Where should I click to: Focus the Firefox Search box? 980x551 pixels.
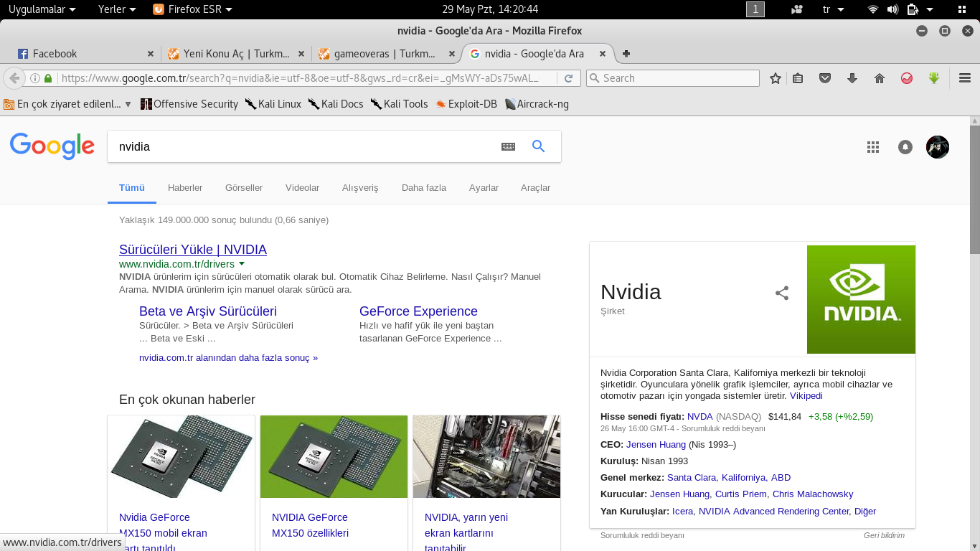click(673, 78)
